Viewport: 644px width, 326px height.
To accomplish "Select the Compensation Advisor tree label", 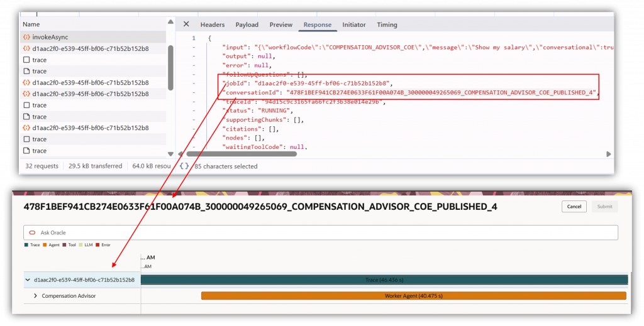I will [x=69, y=296].
